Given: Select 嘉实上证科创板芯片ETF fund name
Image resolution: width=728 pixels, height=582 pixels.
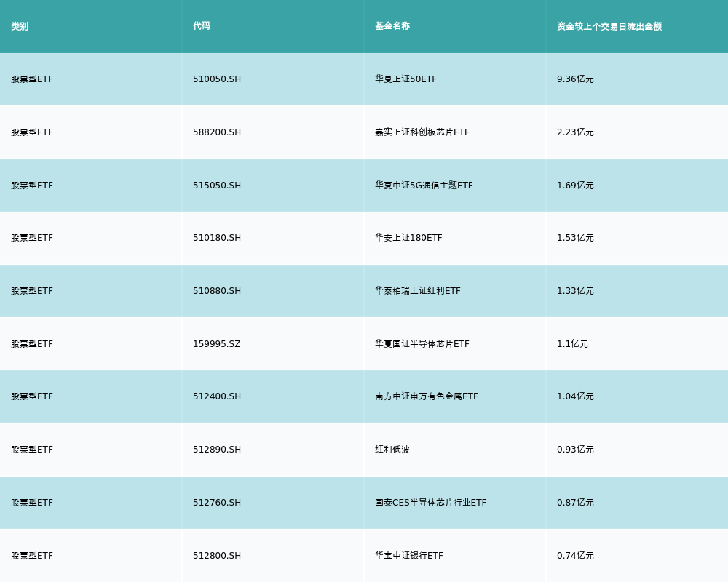Looking at the screenshot, I should click(422, 132).
